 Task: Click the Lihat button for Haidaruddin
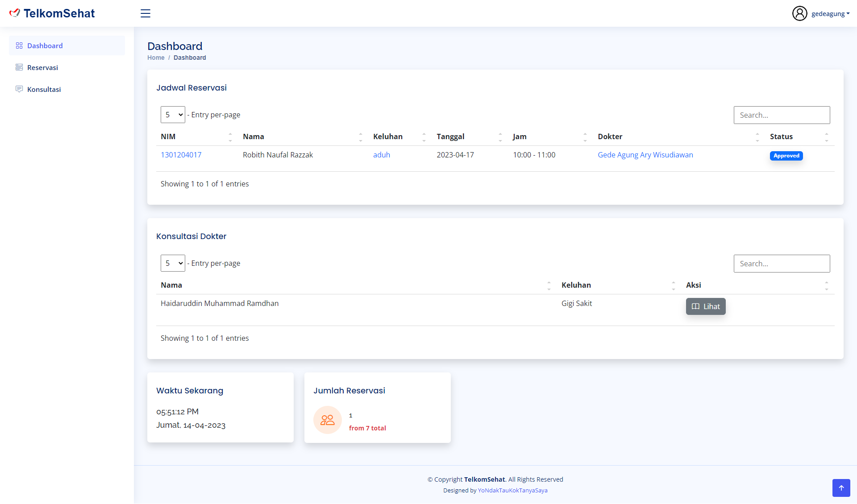pyautogui.click(x=705, y=306)
